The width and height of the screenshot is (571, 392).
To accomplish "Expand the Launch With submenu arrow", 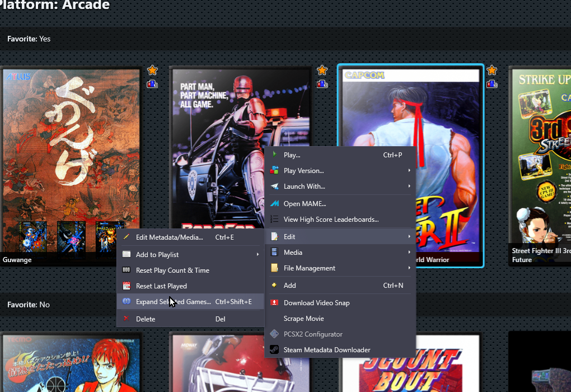I will [x=409, y=186].
